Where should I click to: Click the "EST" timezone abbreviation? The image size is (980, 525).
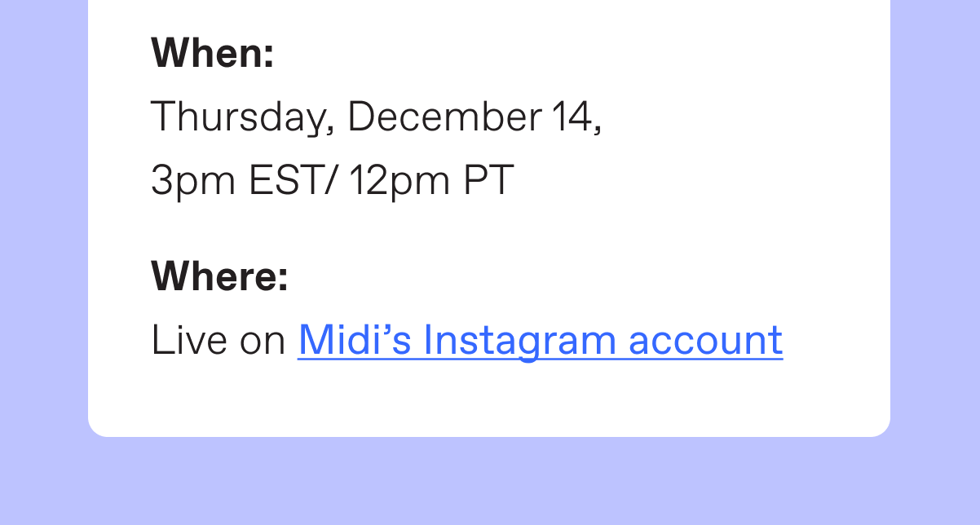tap(286, 181)
